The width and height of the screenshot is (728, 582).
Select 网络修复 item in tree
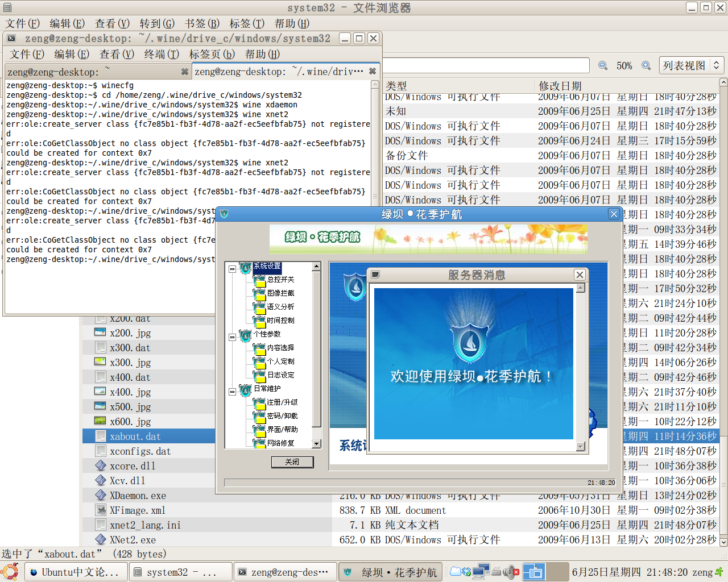[281, 443]
